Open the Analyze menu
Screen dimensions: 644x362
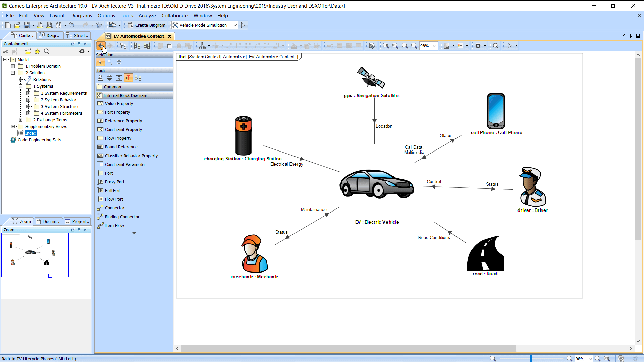tap(147, 15)
